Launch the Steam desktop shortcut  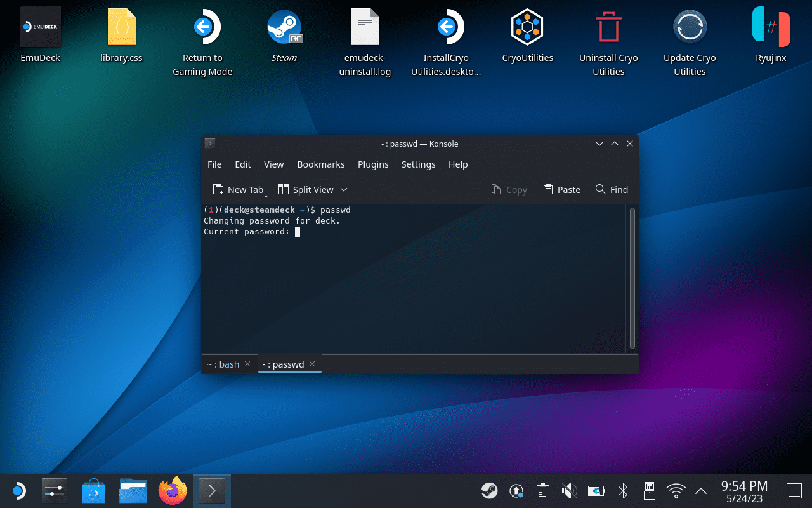tap(284, 27)
